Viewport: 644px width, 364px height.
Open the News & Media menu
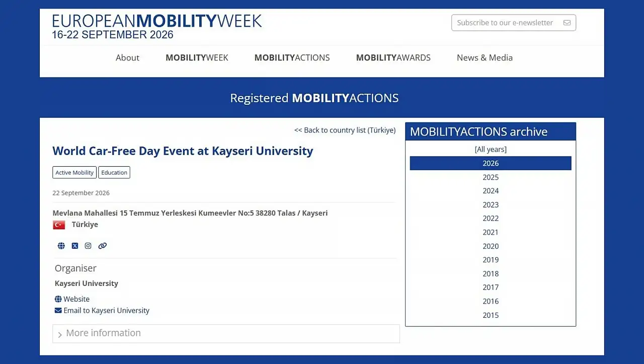coord(485,58)
